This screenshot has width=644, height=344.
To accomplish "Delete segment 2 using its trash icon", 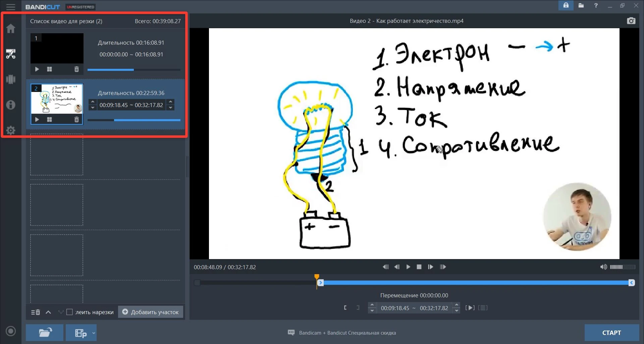I will (76, 119).
